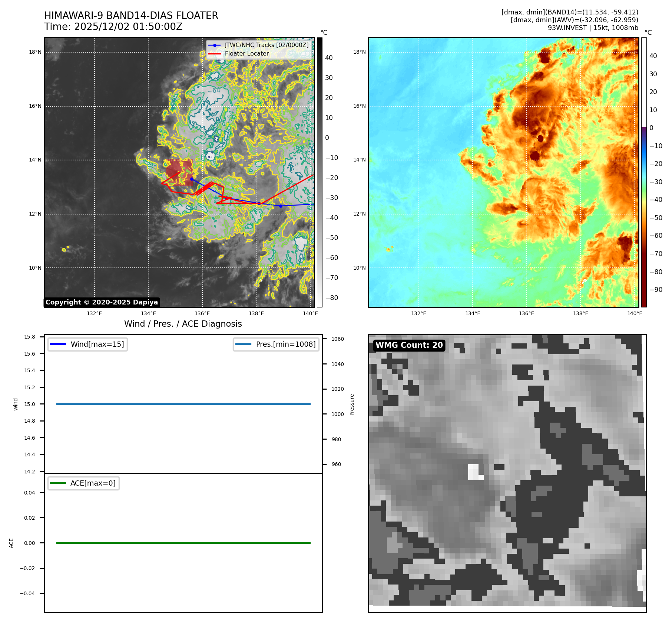Click the Wind / Pres. / ACE Diagnosis title

pos(183,324)
